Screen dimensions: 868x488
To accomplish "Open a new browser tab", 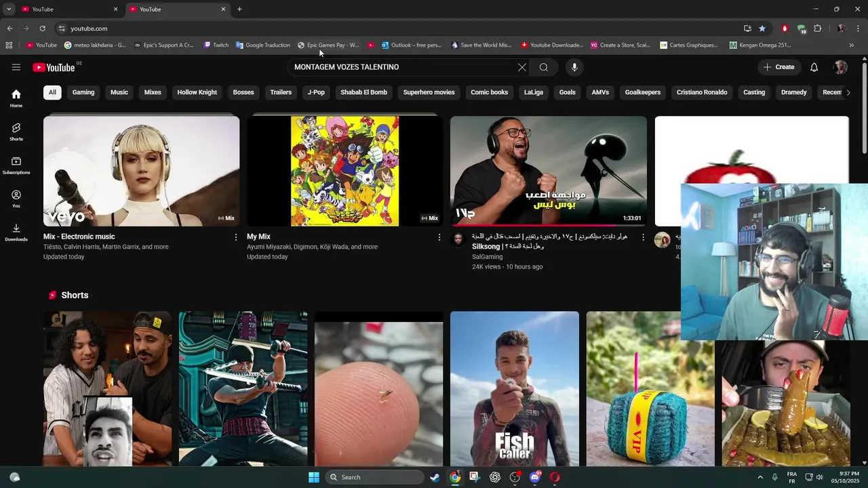I will (239, 9).
